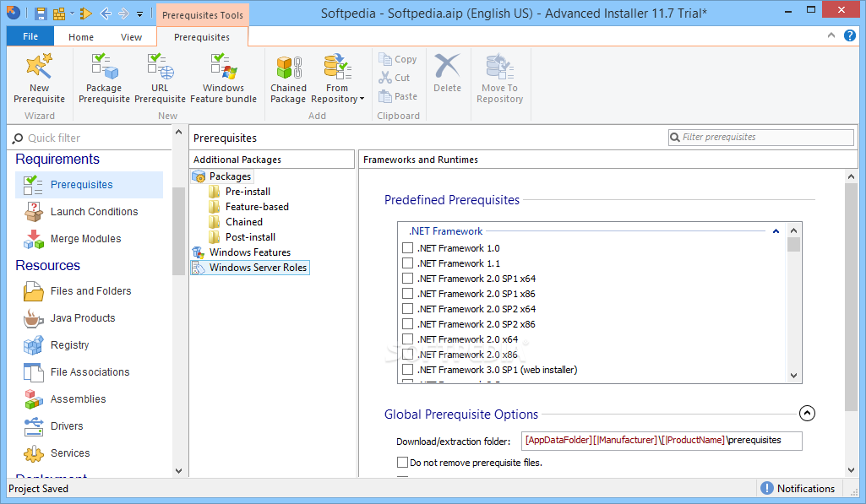Viewport: 866px width, 504px height.
Task: Click the Requirements section heading
Action: pos(57,159)
